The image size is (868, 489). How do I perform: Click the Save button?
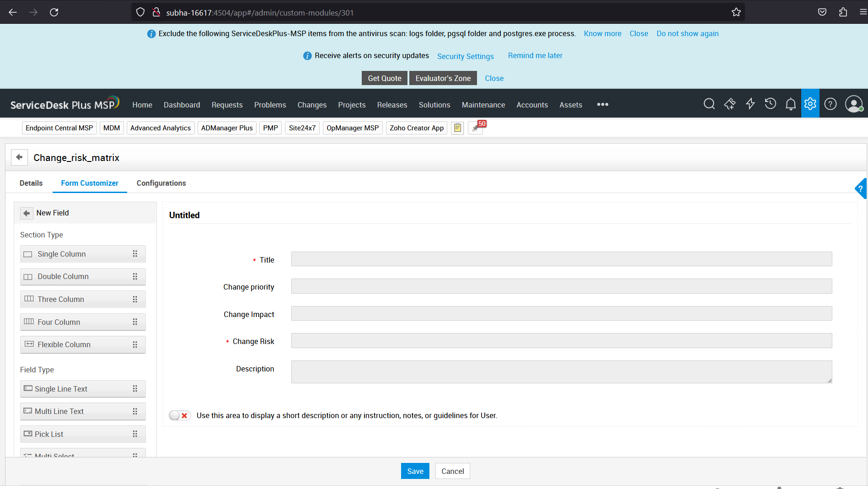415,471
